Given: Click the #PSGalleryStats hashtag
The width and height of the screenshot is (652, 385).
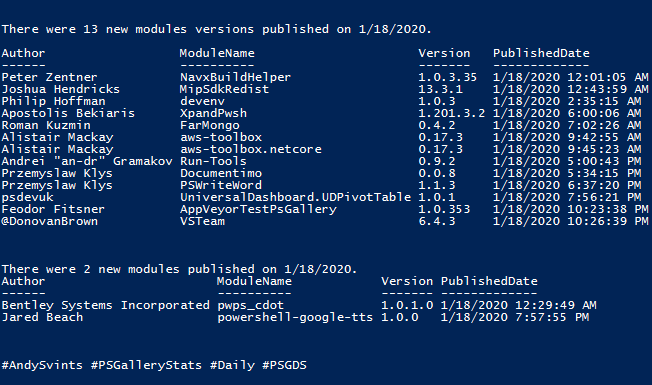Looking at the screenshot, I should click(x=146, y=365).
